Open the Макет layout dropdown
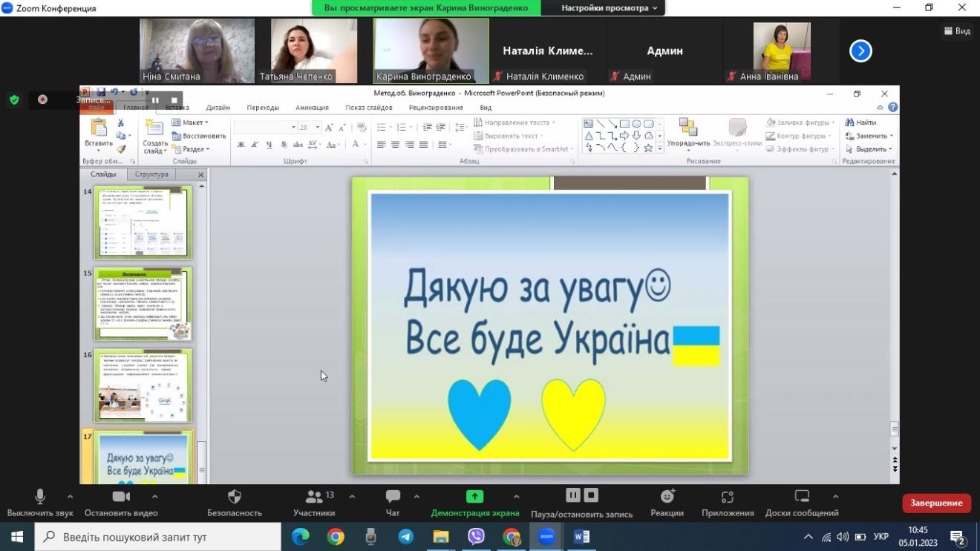Screen dimensions: 980x551 coord(190,123)
